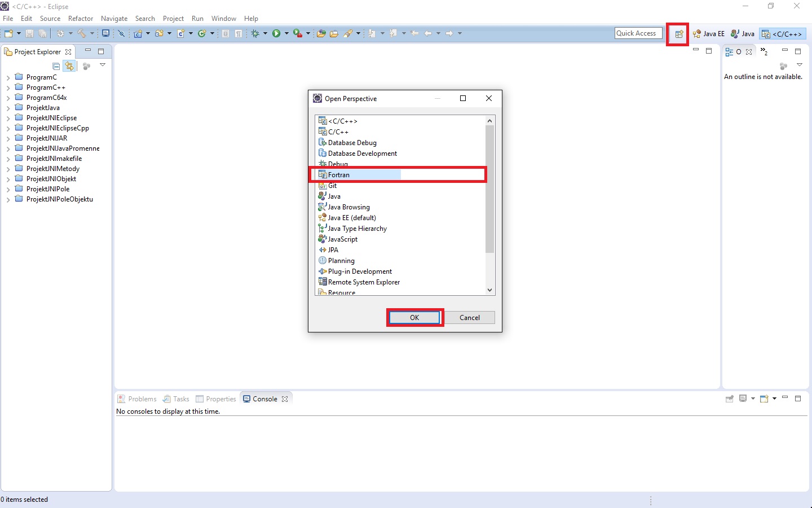Select Remote System Explorer perspective entry
812x508 pixels.
pyautogui.click(x=359, y=282)
